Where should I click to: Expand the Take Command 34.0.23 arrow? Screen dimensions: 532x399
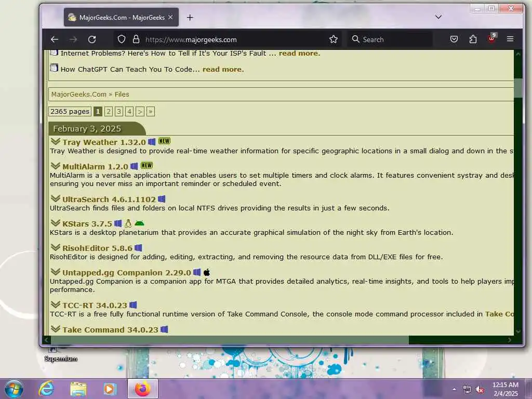tap(55, 328)
